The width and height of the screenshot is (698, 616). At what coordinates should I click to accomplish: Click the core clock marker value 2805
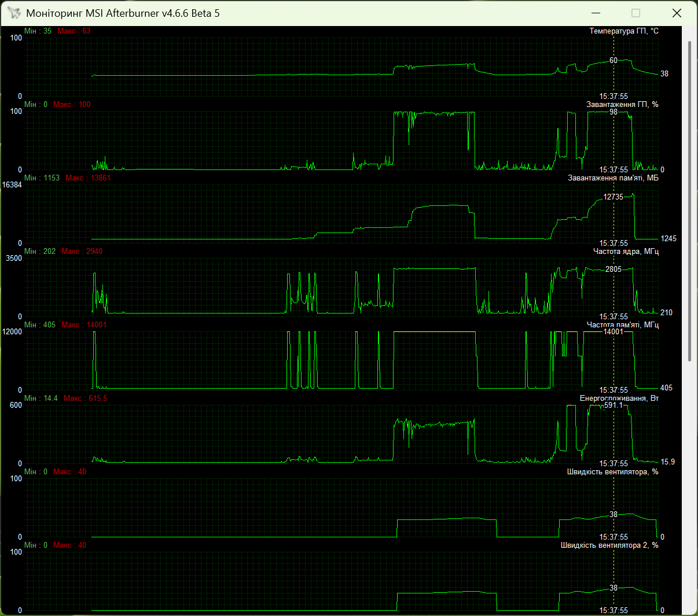point(613,270)
